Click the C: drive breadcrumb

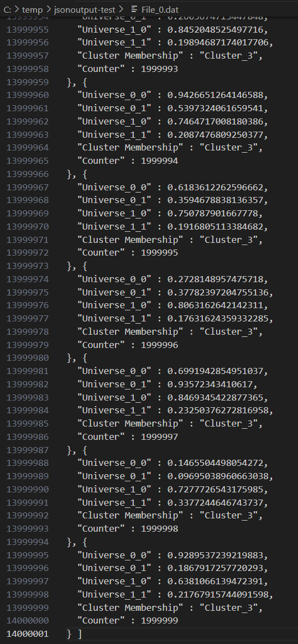(x=7, y=9)
